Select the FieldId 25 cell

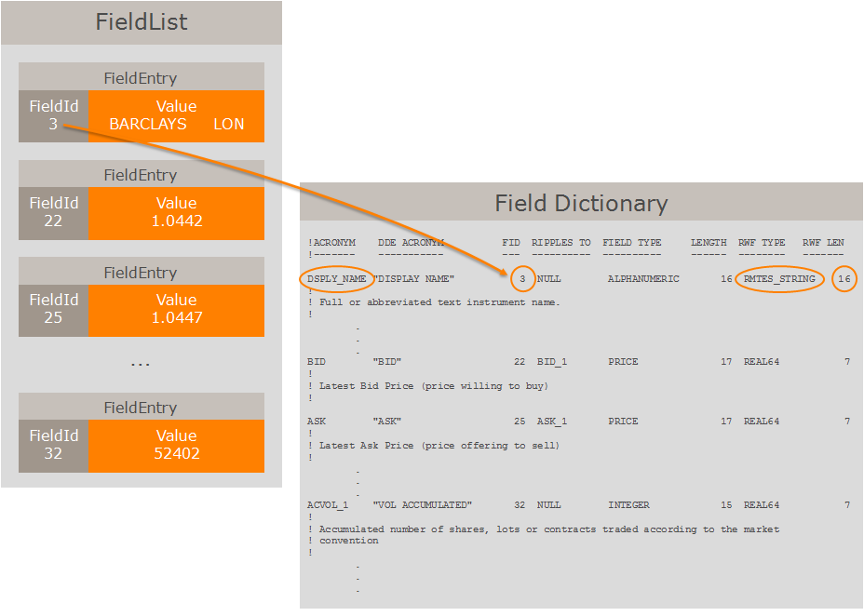53,310
